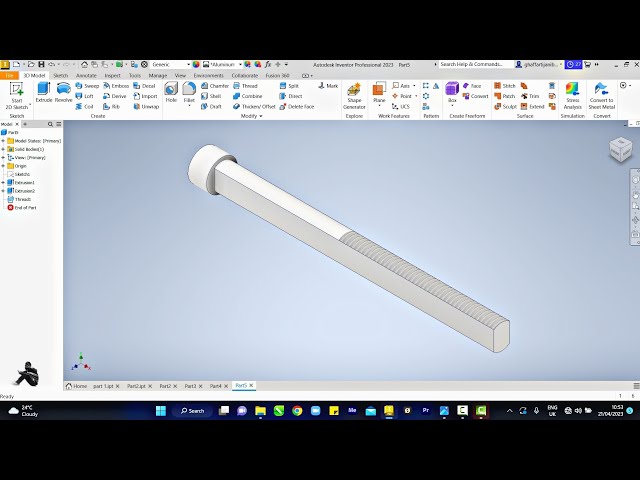Search the model browser
Image resolution: width=640 pixels, height=480 pixels.
[x=50, y=124]
